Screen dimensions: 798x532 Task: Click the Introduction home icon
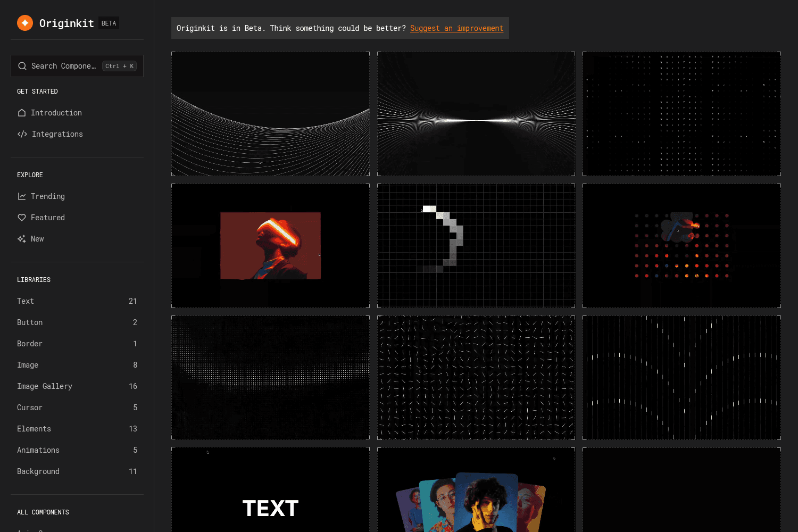[22, 113]
